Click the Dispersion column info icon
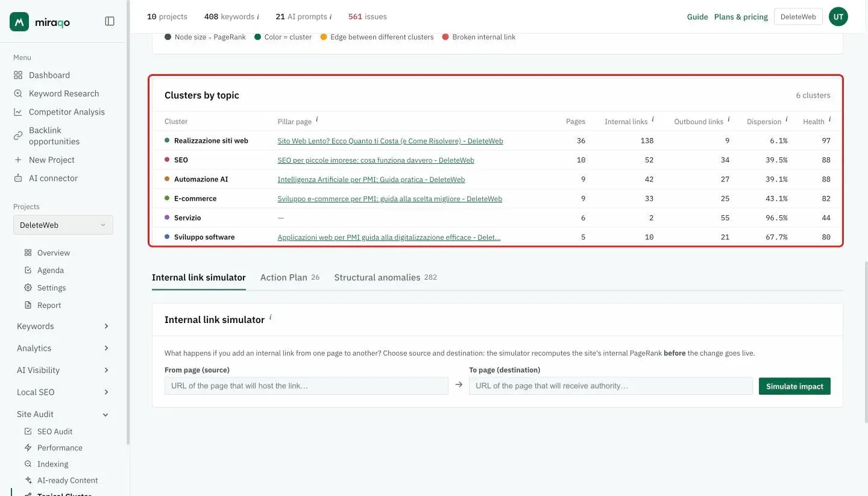 click(x=787, y=119)
